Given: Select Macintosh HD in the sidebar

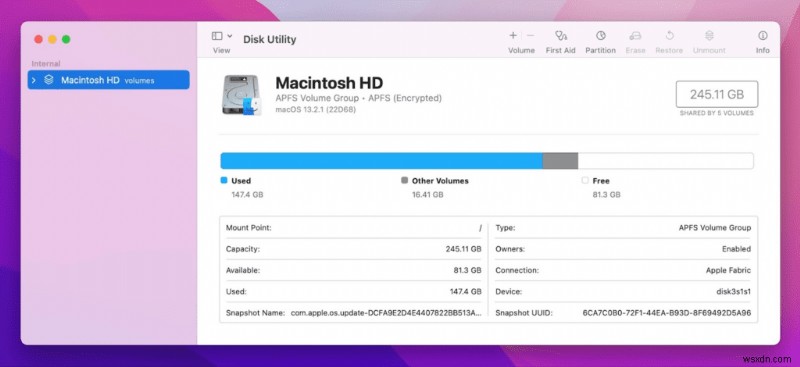Looking at the screenshot, I should [x=108, y=80].
